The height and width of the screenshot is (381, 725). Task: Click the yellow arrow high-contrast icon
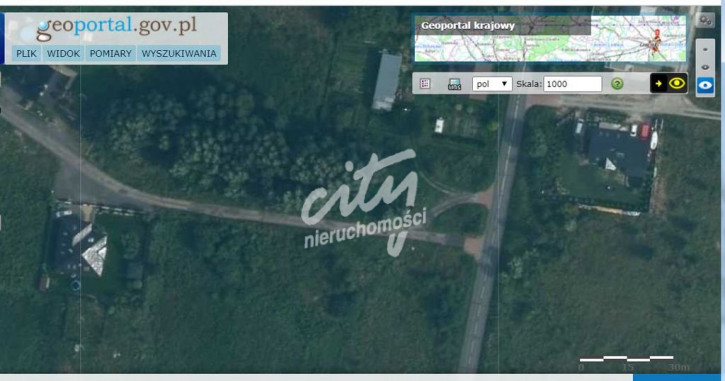[x=658, y=84]
